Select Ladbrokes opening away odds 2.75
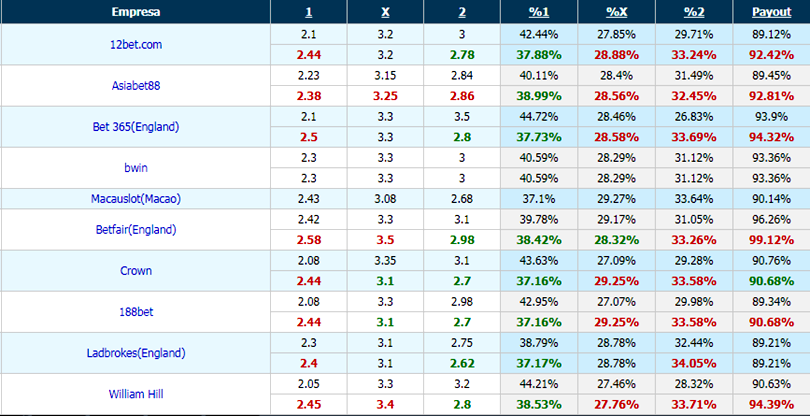The width and height of the screenshot is (810, 416). [462, 343]
